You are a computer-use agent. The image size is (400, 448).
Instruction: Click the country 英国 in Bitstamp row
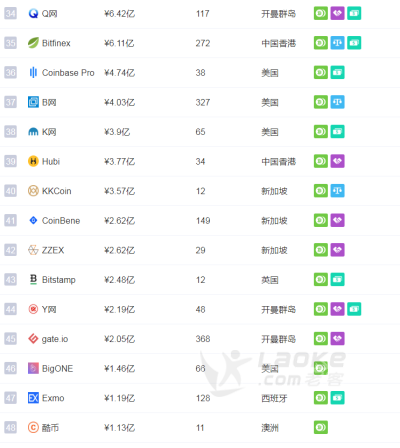(270, 280)
